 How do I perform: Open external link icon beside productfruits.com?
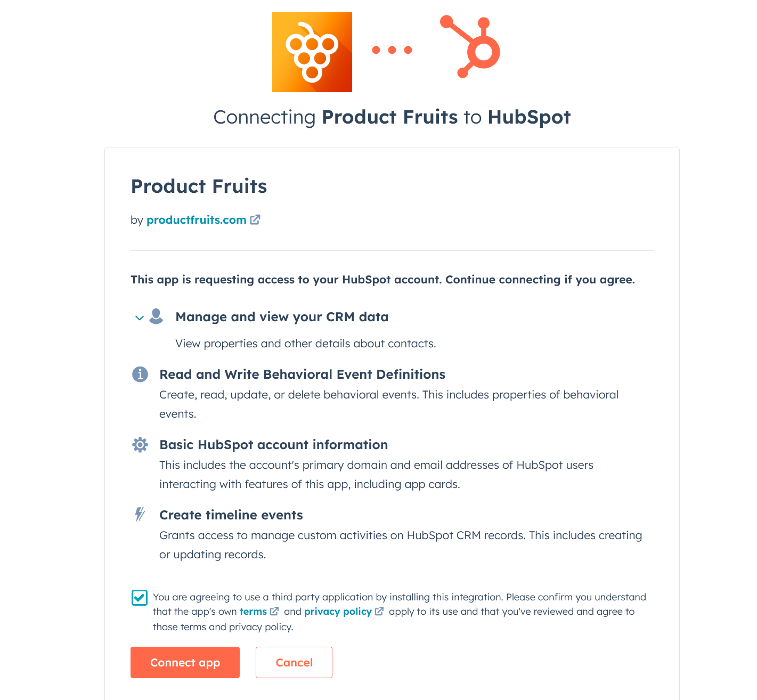point(256,219)
